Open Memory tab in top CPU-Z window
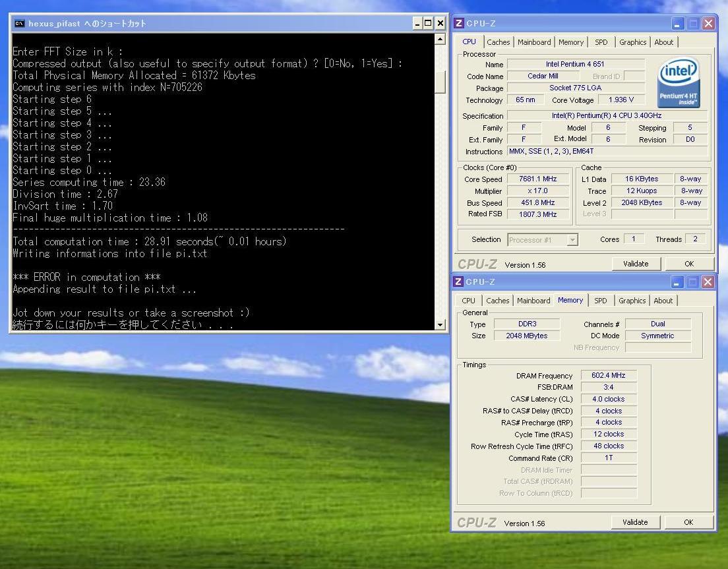 tap(571, 42)
